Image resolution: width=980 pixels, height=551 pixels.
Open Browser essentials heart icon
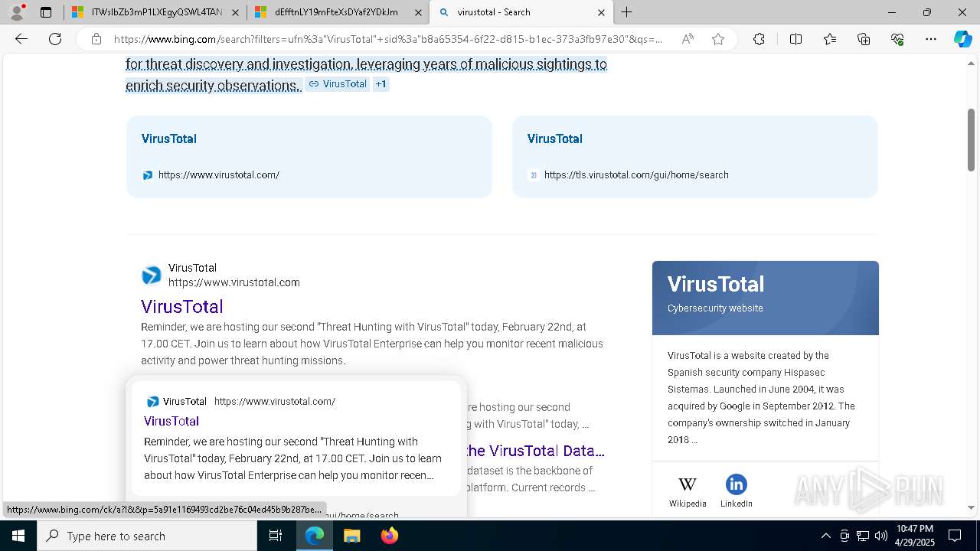coord(897,39)
